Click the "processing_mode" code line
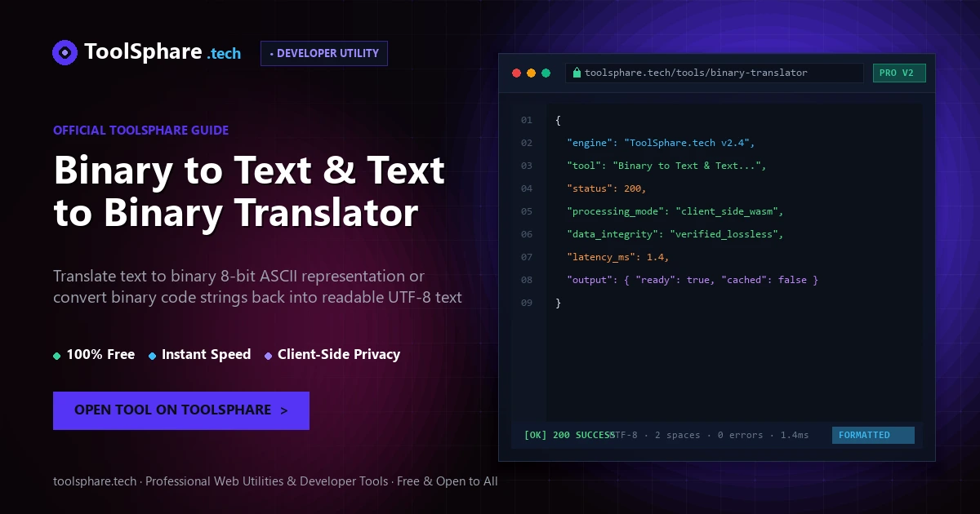980x514 pixels. [675, 211]
